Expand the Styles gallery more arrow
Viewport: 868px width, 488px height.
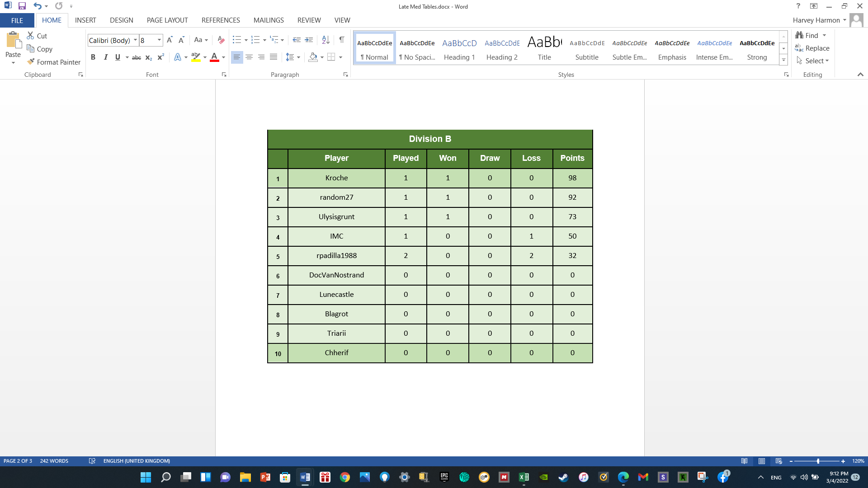[x=783, y=60]
